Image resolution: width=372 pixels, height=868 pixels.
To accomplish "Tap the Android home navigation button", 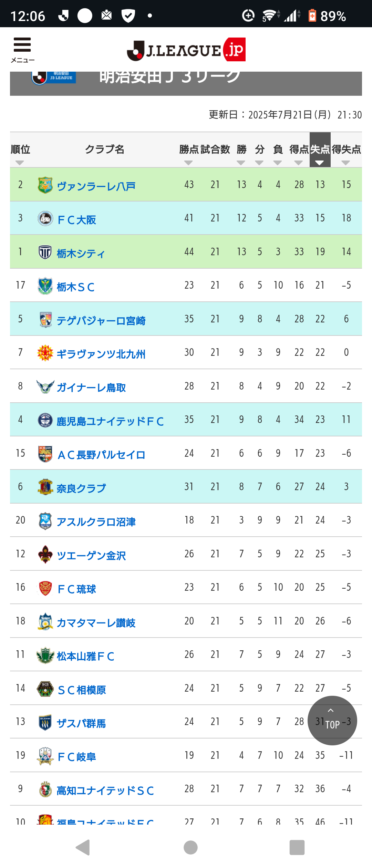I will click(x=190, y=847).
